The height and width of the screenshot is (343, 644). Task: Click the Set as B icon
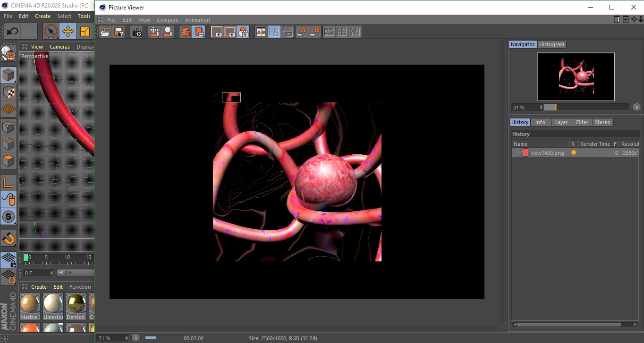314,32
